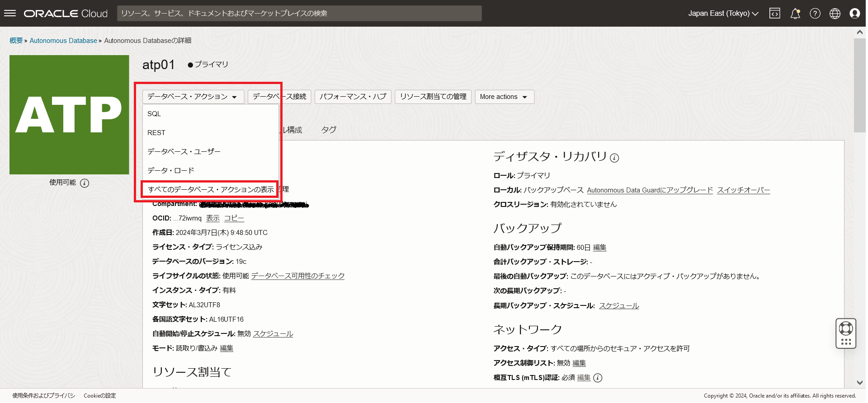Click 表示 link next to OCID

pyautogui.click(x=213, y=219)
